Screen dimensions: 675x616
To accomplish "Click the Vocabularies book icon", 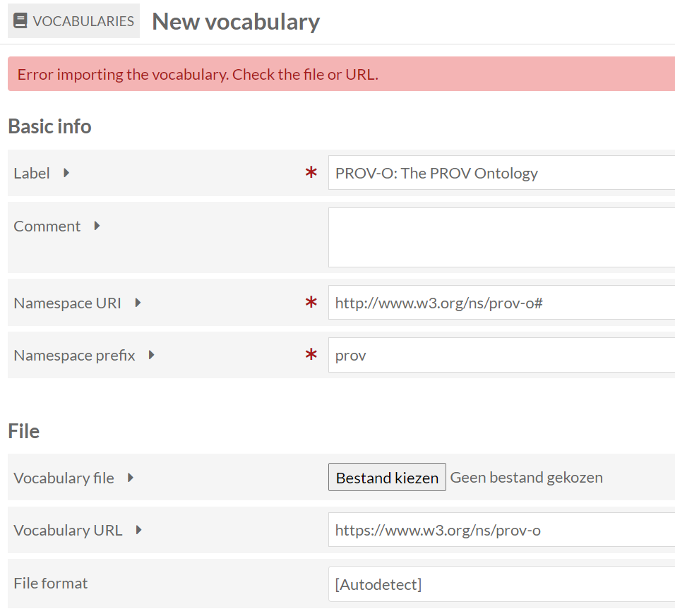I will [x=20, y=20].
